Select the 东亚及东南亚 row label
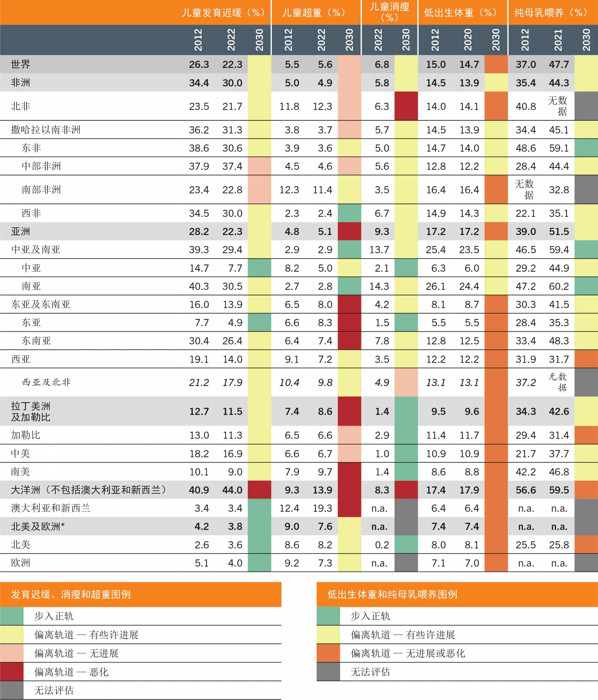The height and width of the screenshot is (700, 598). click(41, 304)
